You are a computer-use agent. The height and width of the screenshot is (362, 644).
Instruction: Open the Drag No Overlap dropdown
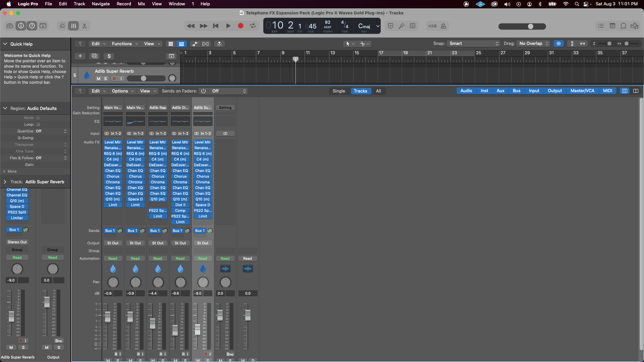tap(534, 44)
